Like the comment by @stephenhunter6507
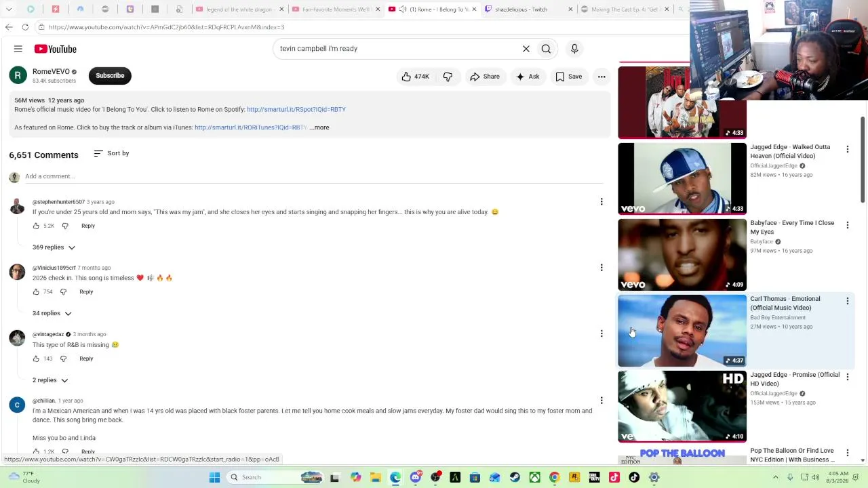Viewport: 868px width, 488px height. pos(36,226)
